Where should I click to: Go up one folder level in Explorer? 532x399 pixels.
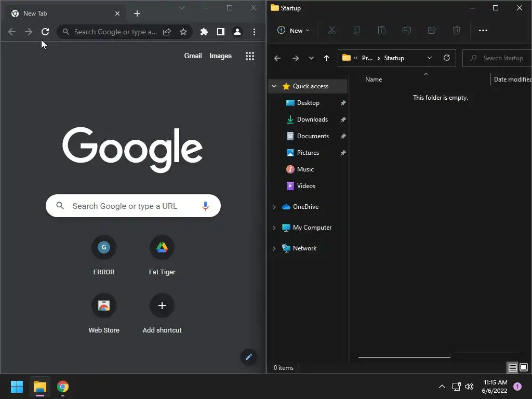click(x=326, y=58)
